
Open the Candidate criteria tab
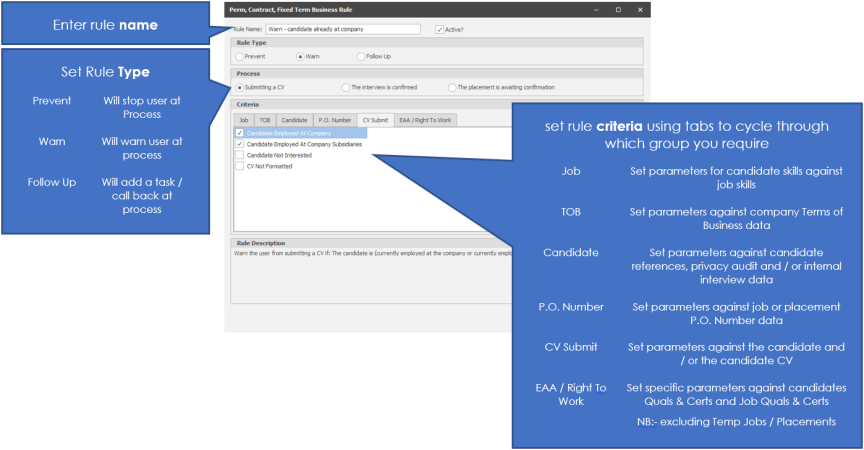[x=294, y=120]
